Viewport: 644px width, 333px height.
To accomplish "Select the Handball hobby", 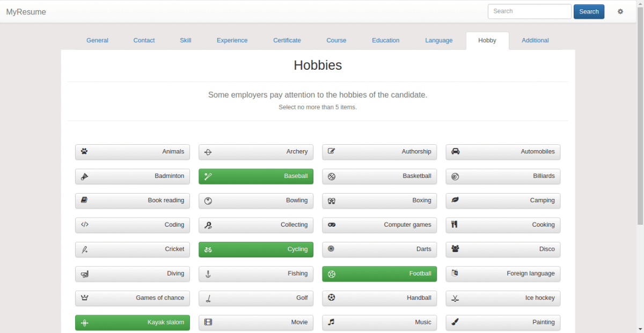I will click(x=379, y=298).
